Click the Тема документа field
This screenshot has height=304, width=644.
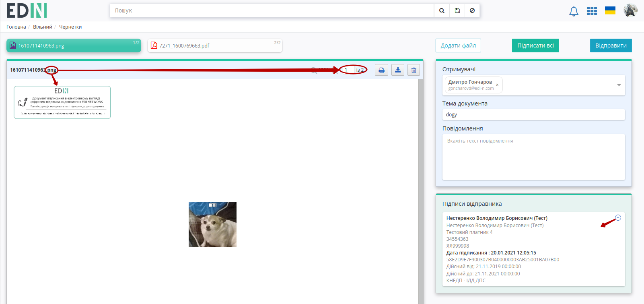[533, 115]
